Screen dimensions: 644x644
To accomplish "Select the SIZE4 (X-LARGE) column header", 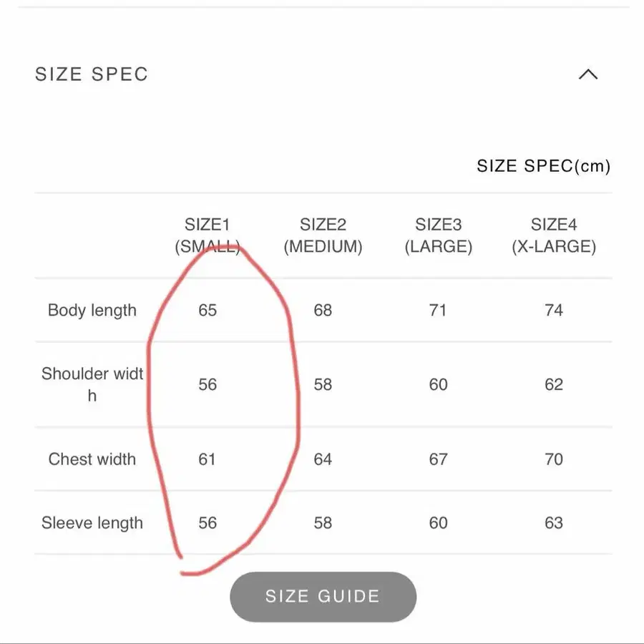I will click(x=553, y=236).
